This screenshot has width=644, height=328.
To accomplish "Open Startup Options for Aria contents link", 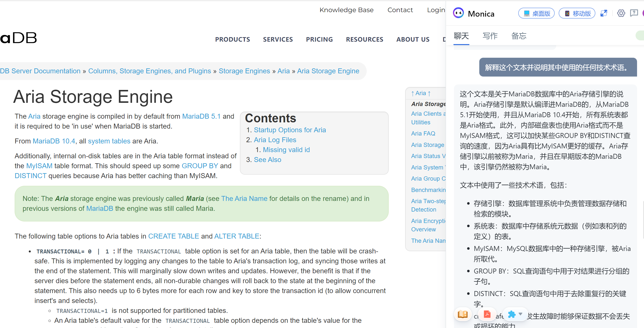I will [x=290, y=130].
